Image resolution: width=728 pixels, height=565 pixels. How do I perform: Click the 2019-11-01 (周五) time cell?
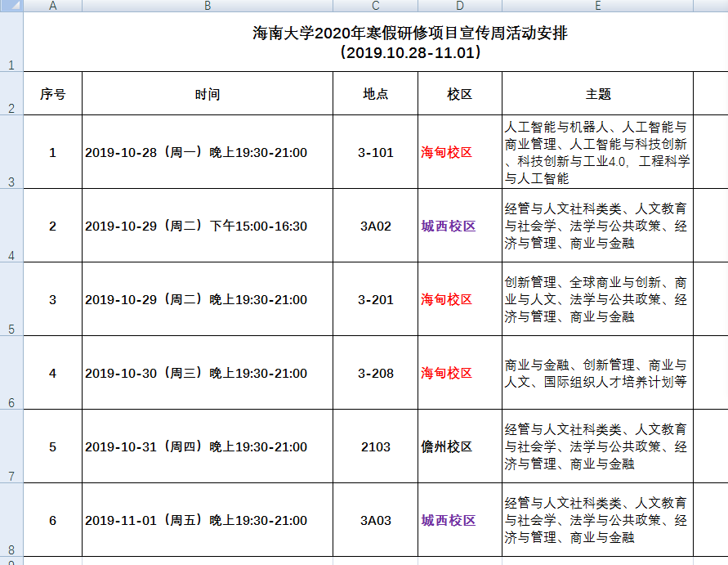[208, 519]
